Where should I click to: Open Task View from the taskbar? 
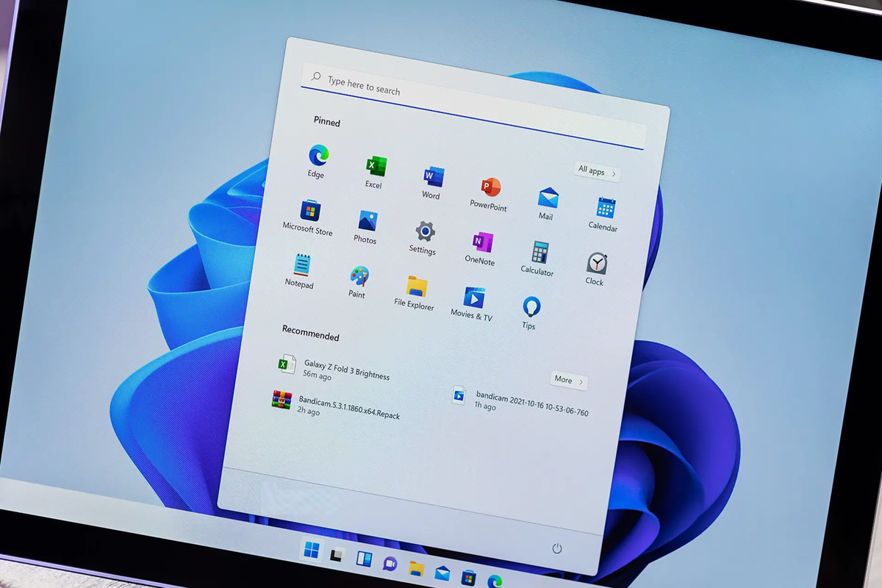click(337, 555)
